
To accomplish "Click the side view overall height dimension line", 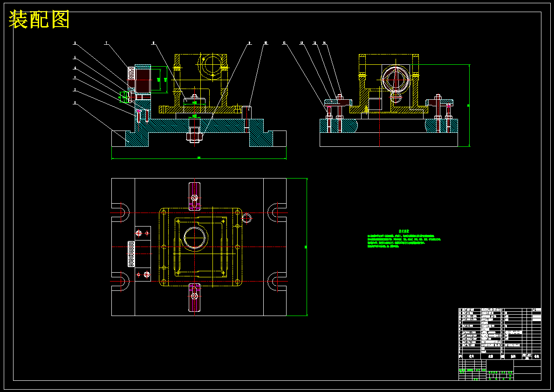I will click(469, 105).
